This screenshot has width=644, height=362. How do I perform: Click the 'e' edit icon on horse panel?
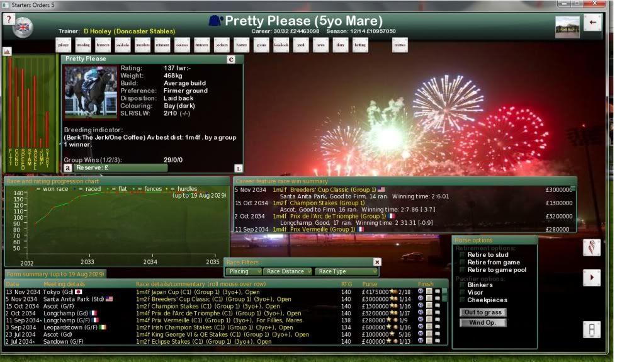[x=231, y=59]
